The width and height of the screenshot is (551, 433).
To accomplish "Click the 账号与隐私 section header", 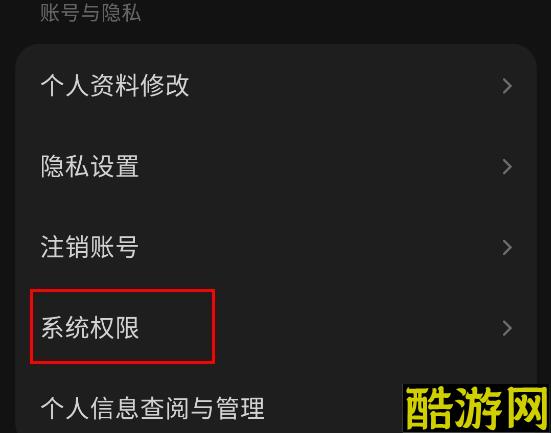I will click(x=91, y=13).
